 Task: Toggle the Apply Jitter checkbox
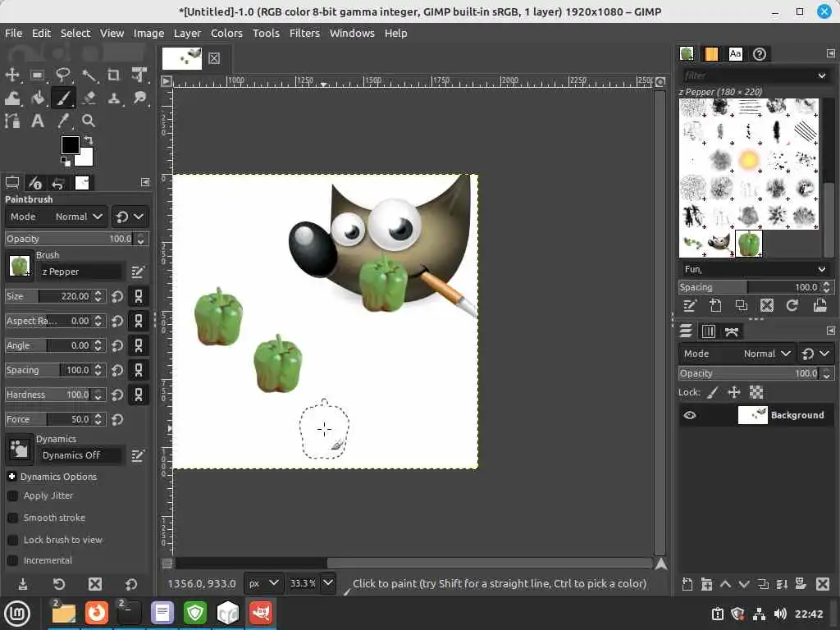pyautogui.click(x=13, y=496)
